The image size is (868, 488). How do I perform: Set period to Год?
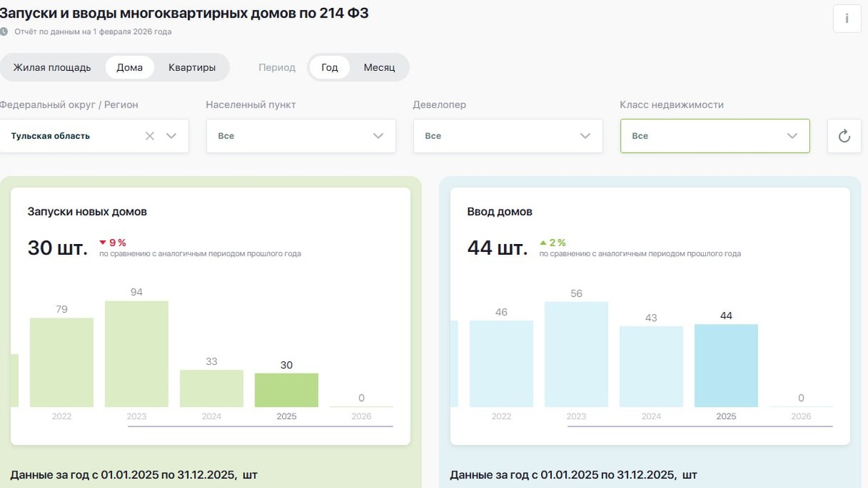tap(330, 67)
